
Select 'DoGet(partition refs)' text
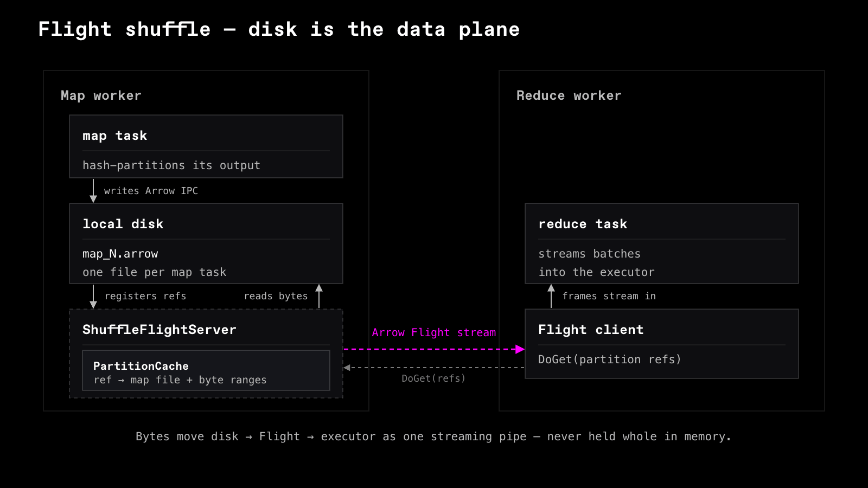point(610,359)
